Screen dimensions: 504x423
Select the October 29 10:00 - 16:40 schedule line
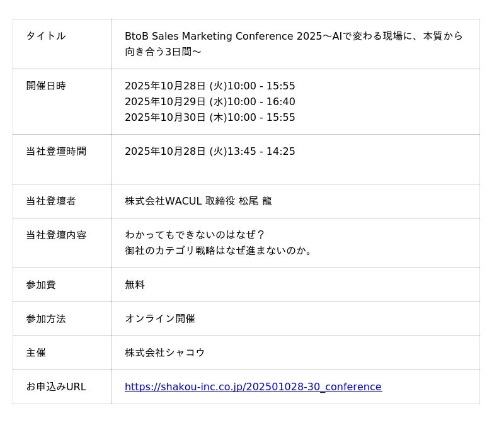coord(210,101)
